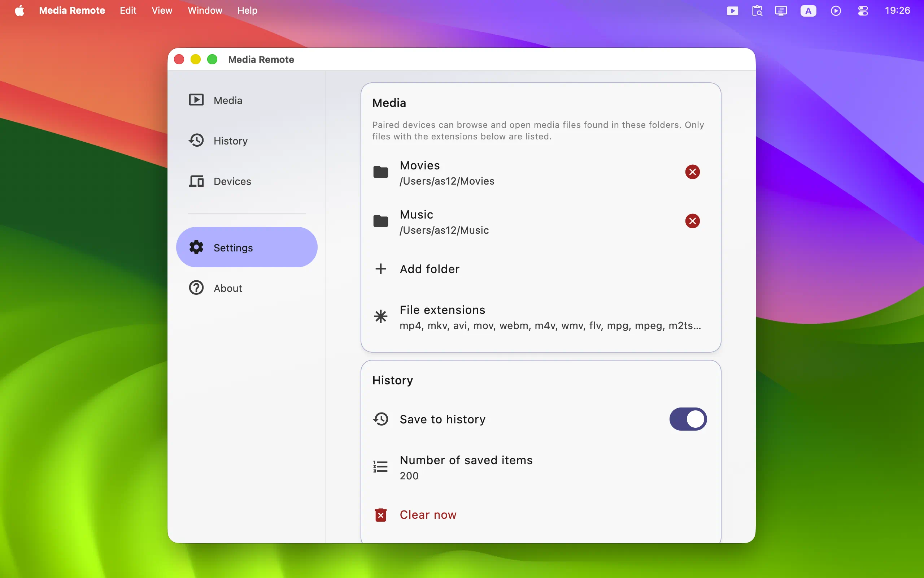This screenshot has height=578, width=924.
Task: Click the clock showing 19:26
Action: coord(897,10)
